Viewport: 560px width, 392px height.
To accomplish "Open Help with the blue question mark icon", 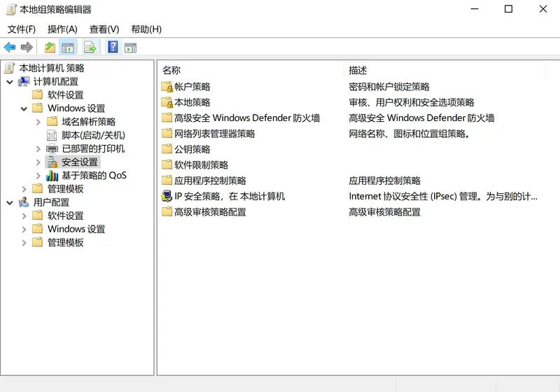I will pos(113,47).
